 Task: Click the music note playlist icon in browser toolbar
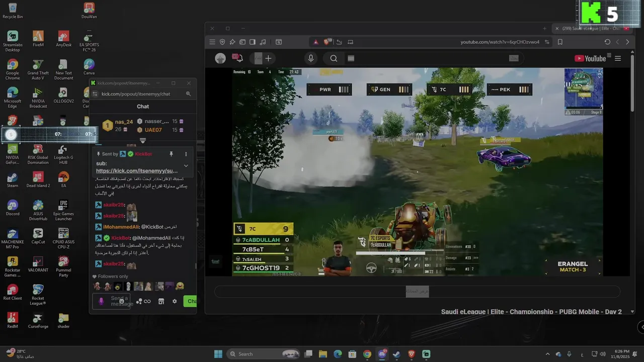[263, 42]
